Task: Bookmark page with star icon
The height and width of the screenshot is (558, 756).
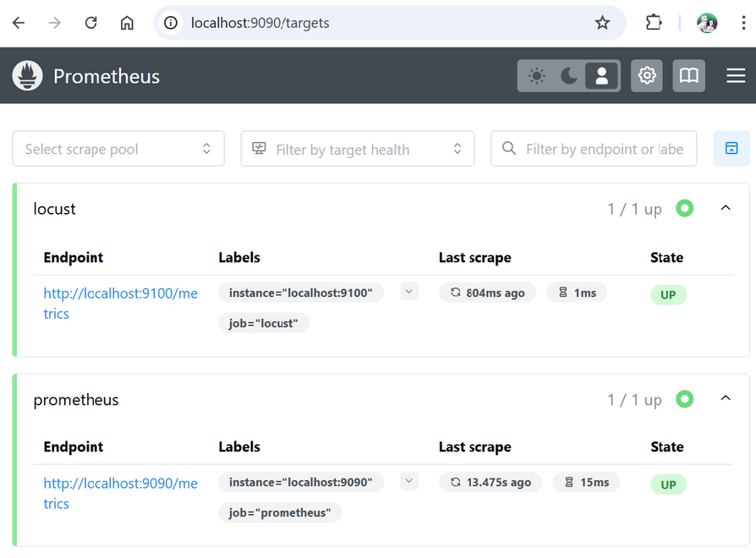Action: tap(602, 23)
